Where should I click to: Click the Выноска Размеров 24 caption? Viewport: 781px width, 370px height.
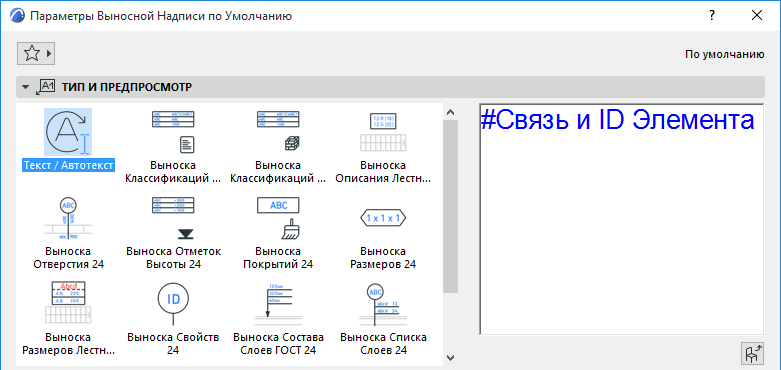coord(383,257)
